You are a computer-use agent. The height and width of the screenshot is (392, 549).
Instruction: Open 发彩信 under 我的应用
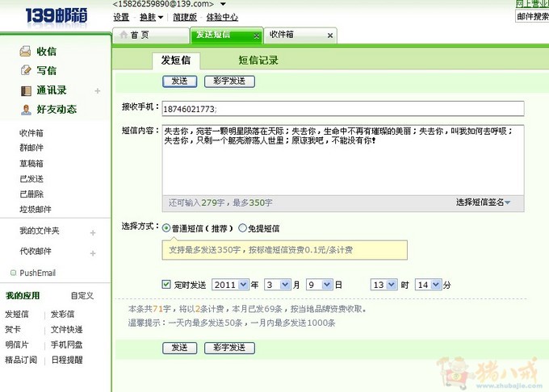pyautogui.click(x=63, y=314)
